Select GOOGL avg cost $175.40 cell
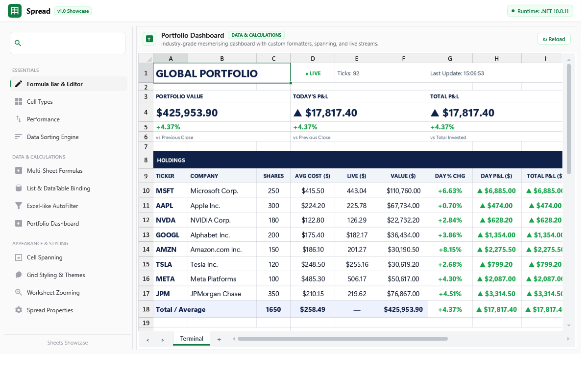Viewport: 588px width, 372px height. point(313,234)
